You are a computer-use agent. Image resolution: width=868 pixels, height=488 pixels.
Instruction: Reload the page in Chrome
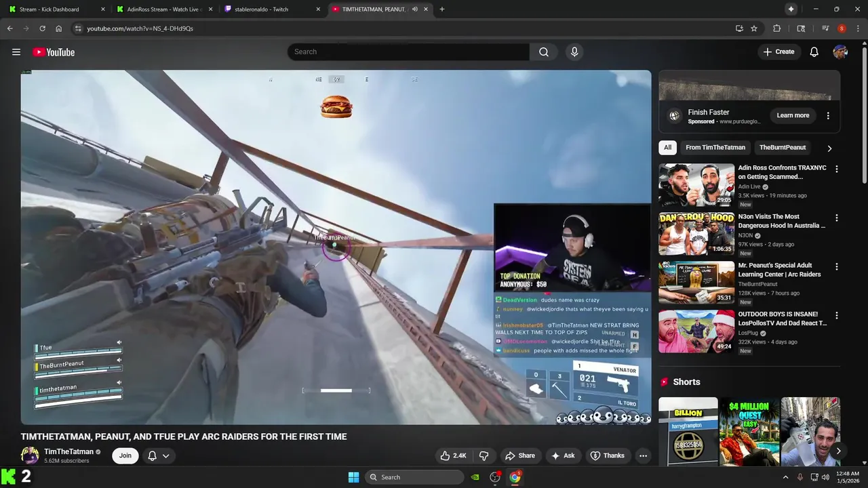(x=42, y=28)
